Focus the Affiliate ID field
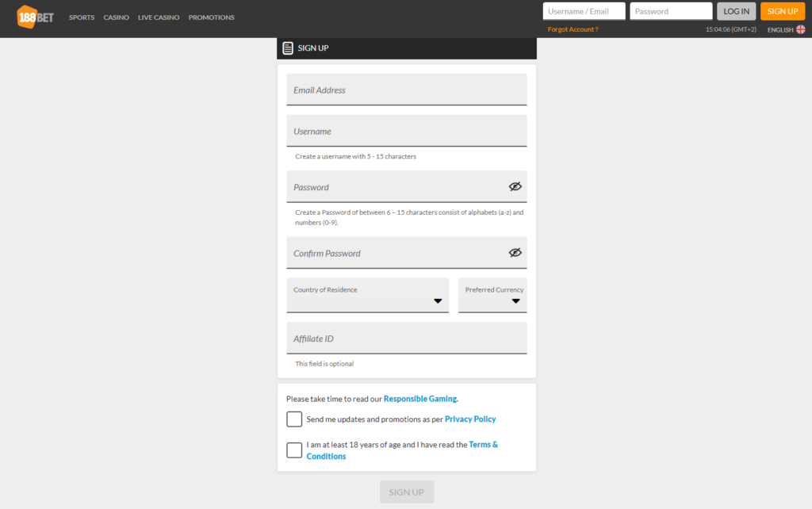This screenshot has height=509, width=812. click(407, 338)
